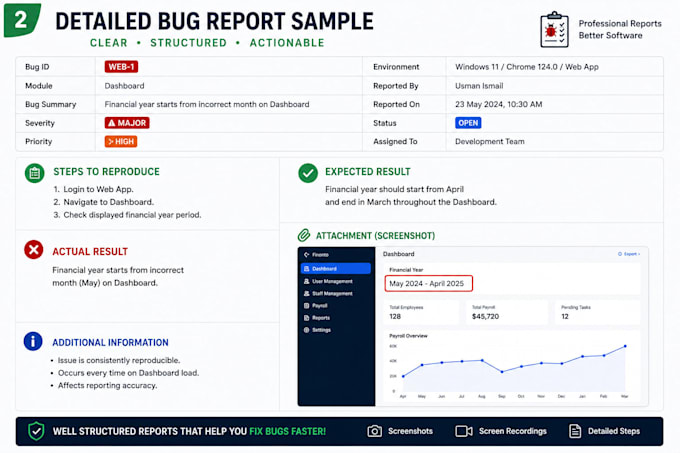Click the ATTACHMENT (SCREENSHOT) heading
Screen dimensions: 680x453
click(375, 236)
